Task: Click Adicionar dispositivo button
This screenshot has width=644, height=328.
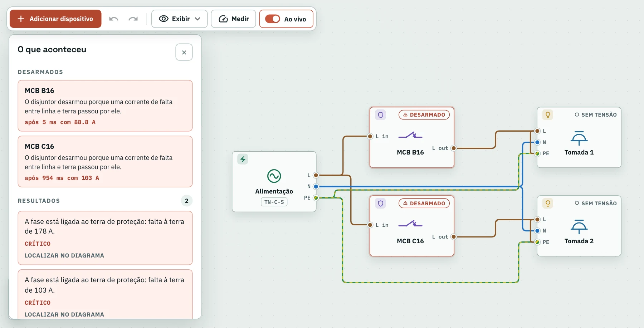Action: click(x=55, y=19)
